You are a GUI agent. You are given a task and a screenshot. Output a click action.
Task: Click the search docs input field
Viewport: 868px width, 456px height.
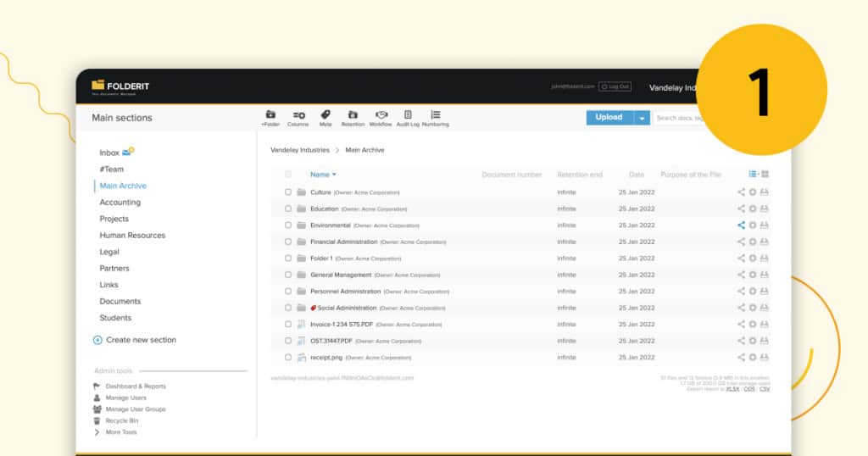pos(678,118)
